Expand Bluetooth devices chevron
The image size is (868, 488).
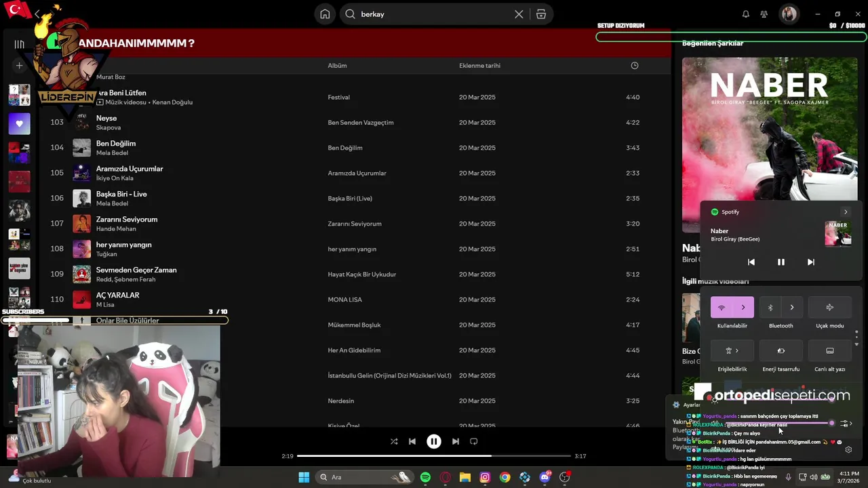[x=791, y=308]
